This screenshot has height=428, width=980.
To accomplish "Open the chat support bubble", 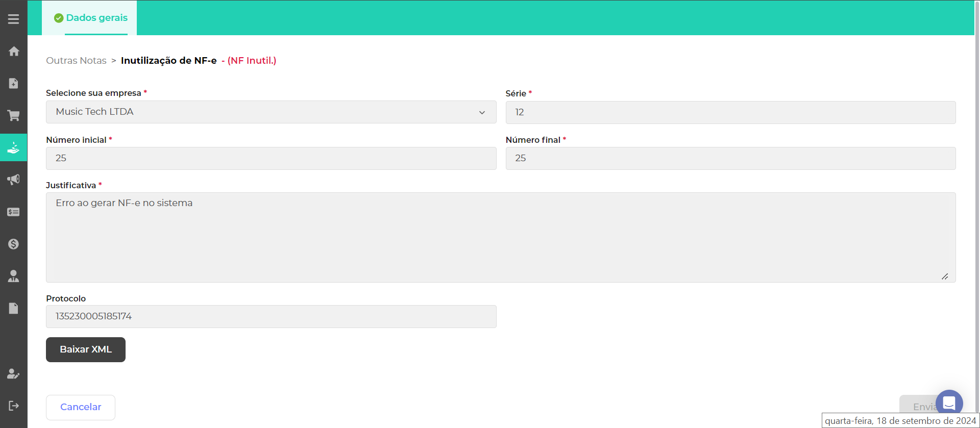I will click(x=949, y=403).
